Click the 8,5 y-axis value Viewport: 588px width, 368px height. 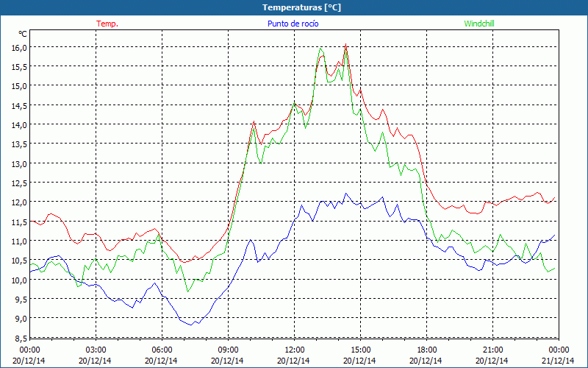[x=21, y=339]
